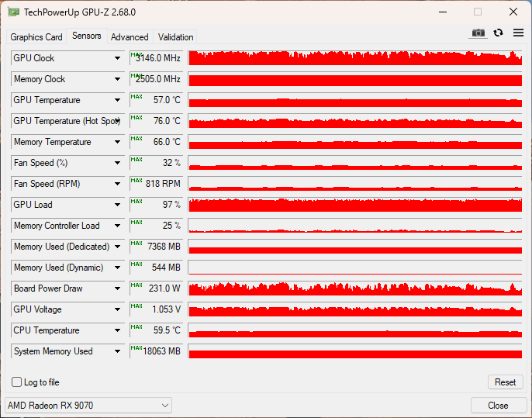532x418 pixels.
Task: Open the Memory Temperature dropdown
Action: [x=117, y=142]
